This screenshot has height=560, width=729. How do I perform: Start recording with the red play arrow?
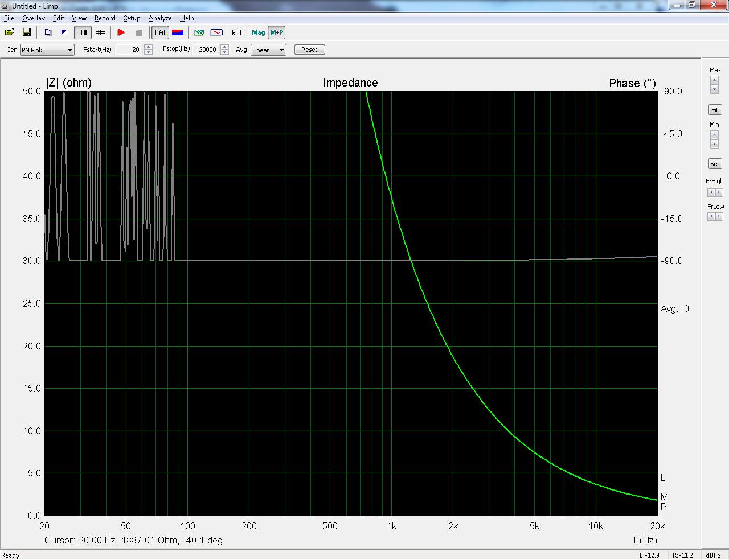pos(121,32)
